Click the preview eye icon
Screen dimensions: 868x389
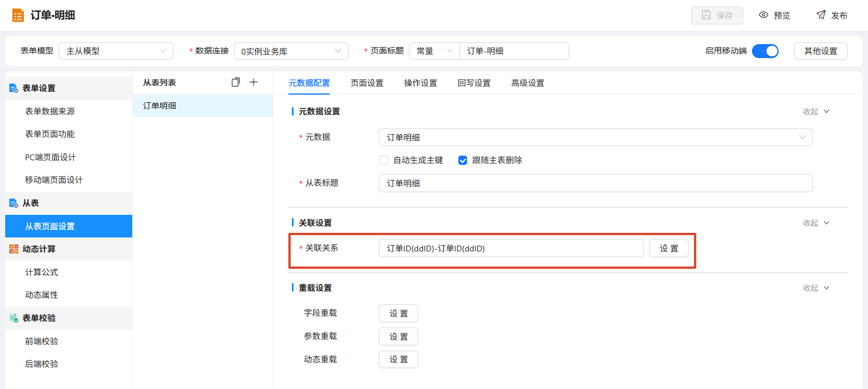point(764,15)
